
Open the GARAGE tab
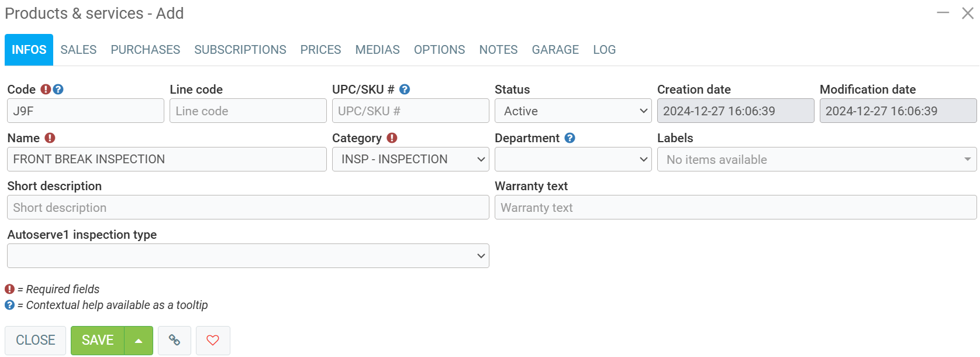(555, 50)
